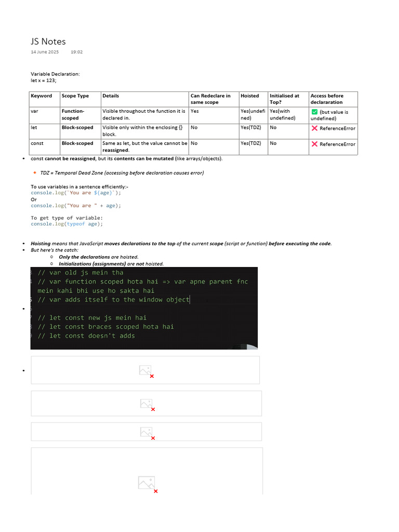
Task: Click the console.log typeof age code line
Action: (67, 224)
